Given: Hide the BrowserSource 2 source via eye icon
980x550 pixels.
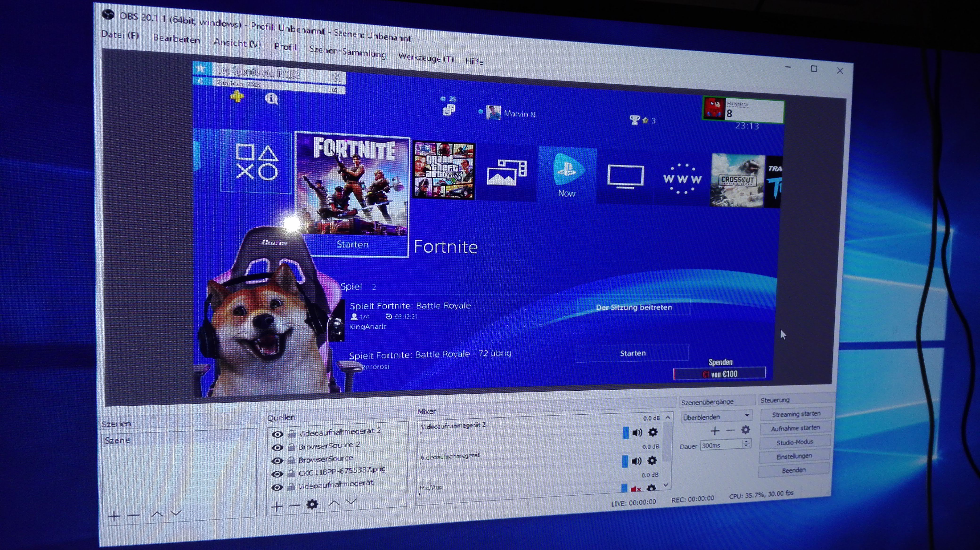Looking at the screenshot, I should [277, 448].
